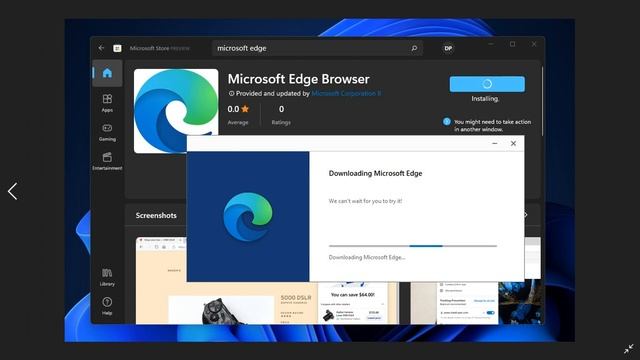Open the Library sidebar section

[107, 277]
